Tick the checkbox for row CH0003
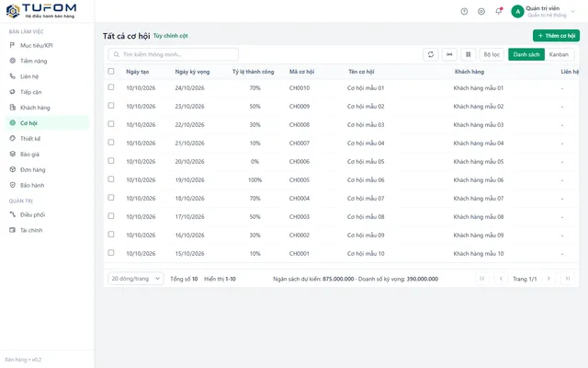Image resolution: width=588 pixels, height=368 pixels. [x=111, y=216]
